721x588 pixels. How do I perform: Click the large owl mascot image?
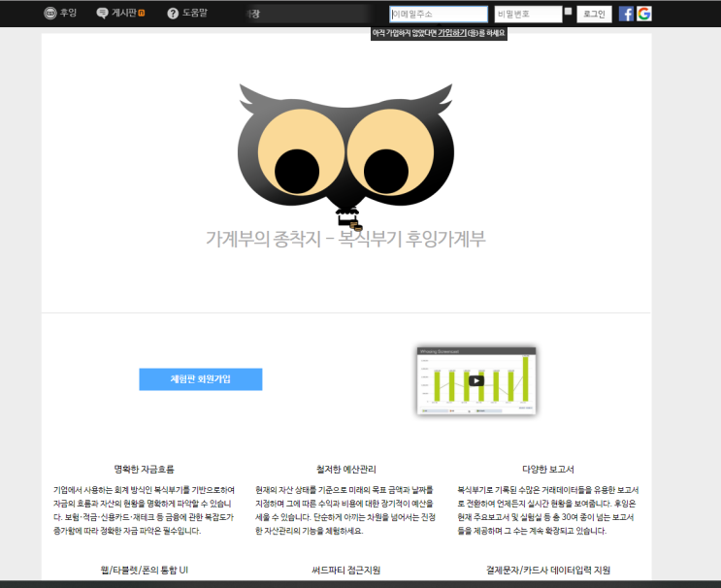[x=345, y=147]
